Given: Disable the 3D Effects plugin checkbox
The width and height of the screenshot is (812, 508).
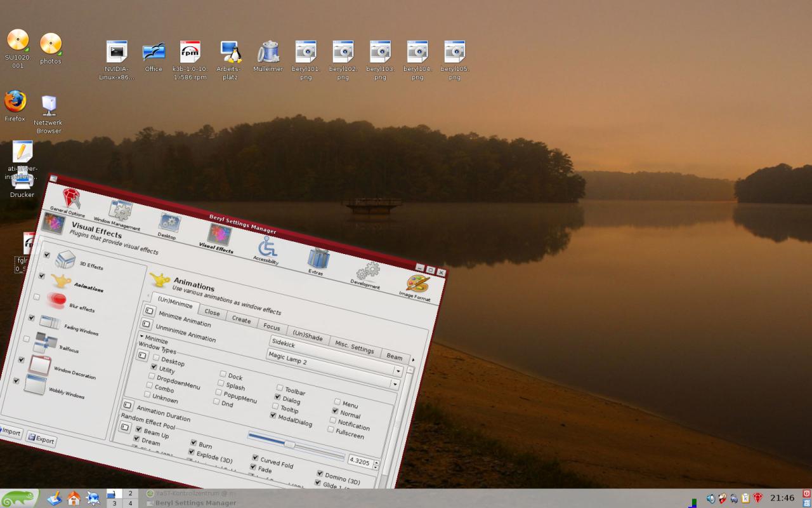Looking at the screenshot, I should click(47, 255).
